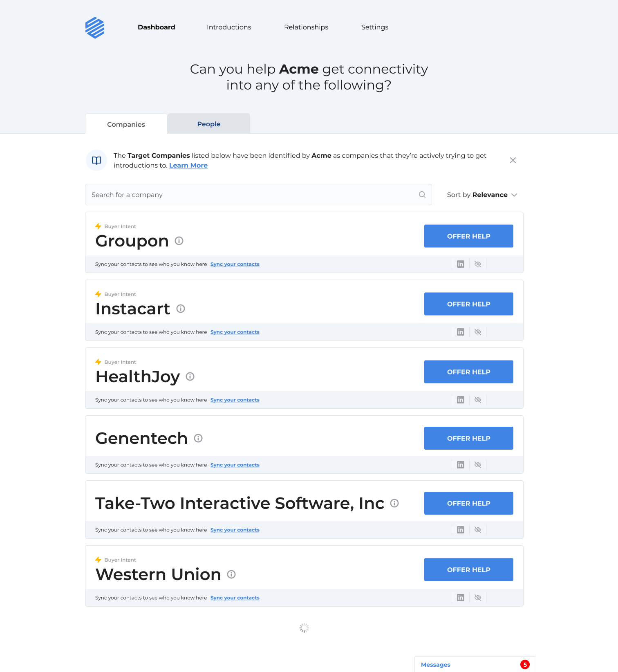Open the Learn More link

(188, 166)
